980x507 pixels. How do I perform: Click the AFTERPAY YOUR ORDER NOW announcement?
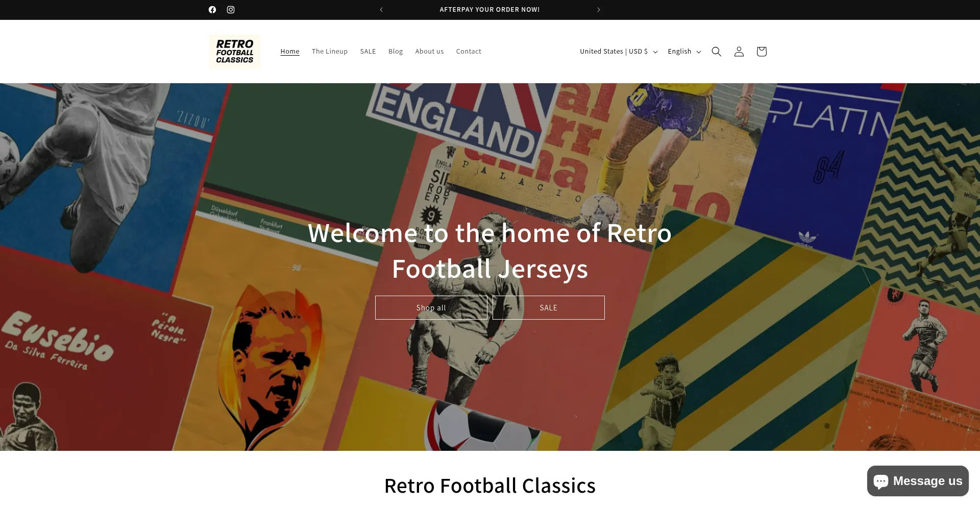tap(489, 10)
